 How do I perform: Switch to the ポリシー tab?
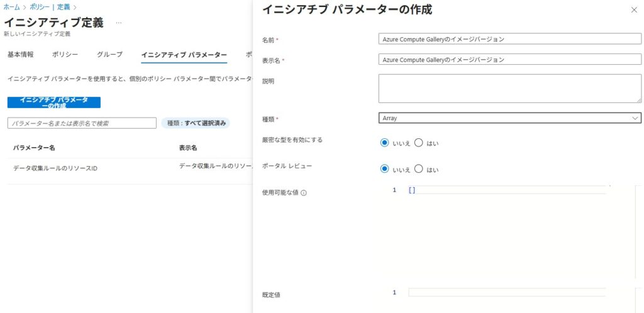click(65, 55)
